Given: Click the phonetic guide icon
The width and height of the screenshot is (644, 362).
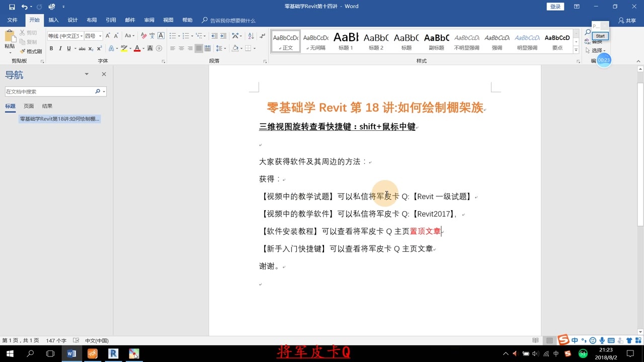Looking at the screenshot, I should (x=152, y=36).
